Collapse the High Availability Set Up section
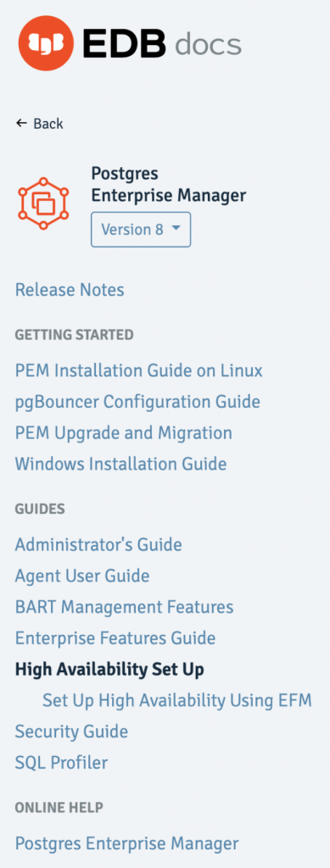The height and width of the screenshot is (868, 330). 109,670
